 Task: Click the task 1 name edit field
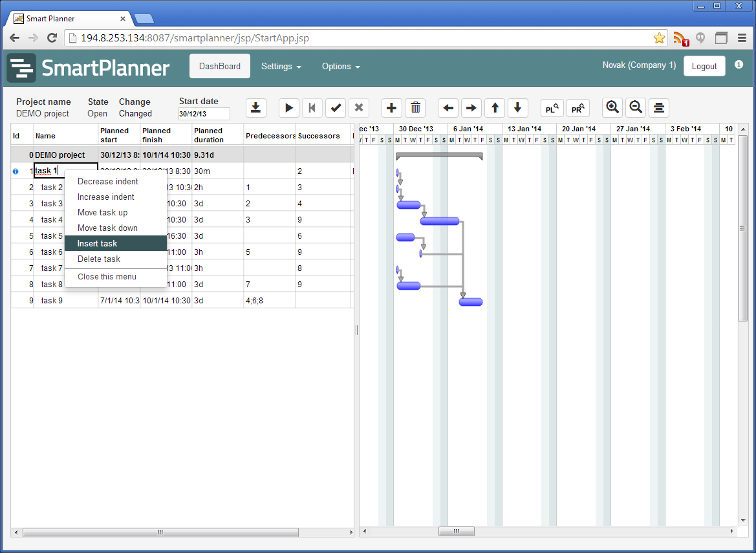(65, 171)
